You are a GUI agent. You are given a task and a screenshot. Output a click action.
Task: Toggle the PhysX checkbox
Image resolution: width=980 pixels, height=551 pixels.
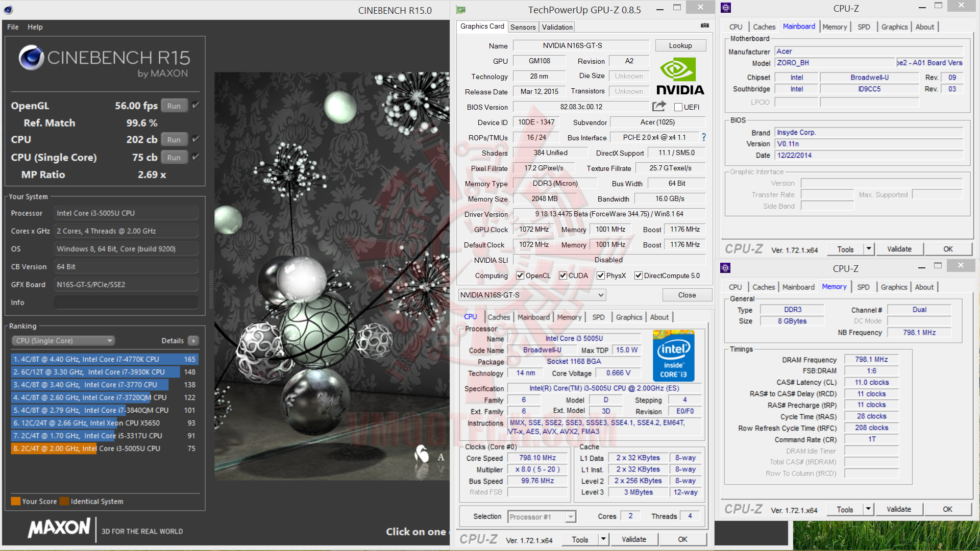pyautogui.click(x=601, y=275)
